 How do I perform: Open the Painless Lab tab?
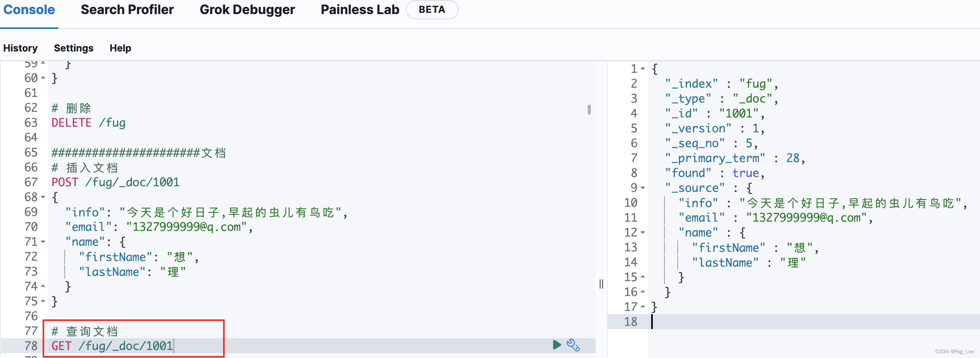(x=360, y=10)
